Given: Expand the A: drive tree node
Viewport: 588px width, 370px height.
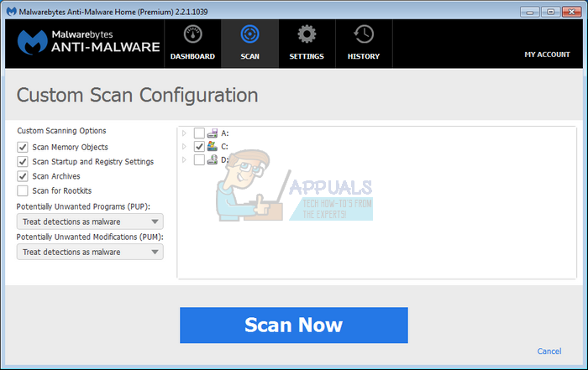Looking at the screenshot, I should click(x=184, y=133).
